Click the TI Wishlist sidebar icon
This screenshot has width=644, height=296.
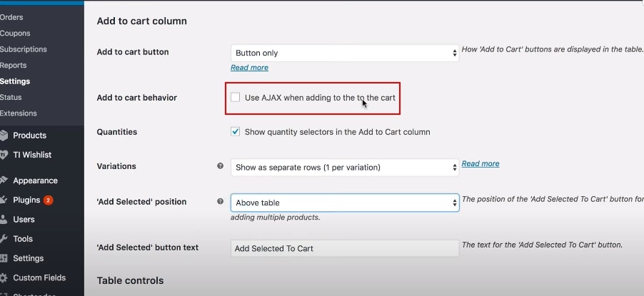[4, 155]
